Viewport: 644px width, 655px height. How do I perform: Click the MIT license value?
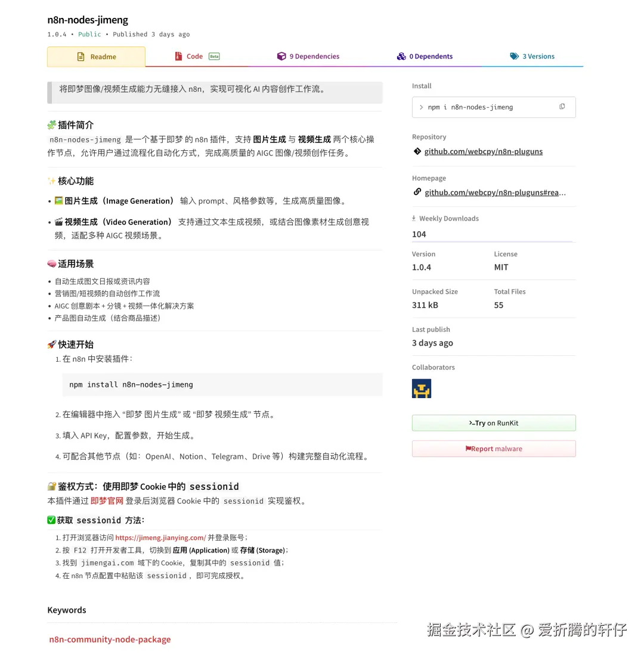501,267
